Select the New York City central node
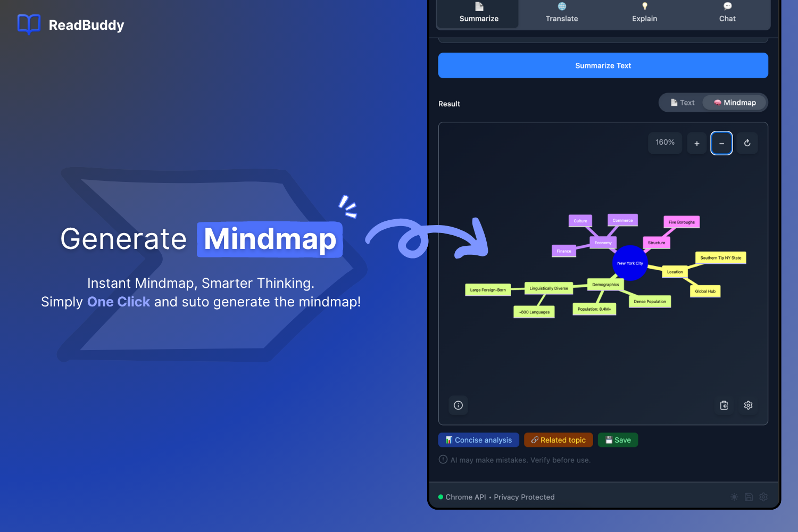 (630, 263)
